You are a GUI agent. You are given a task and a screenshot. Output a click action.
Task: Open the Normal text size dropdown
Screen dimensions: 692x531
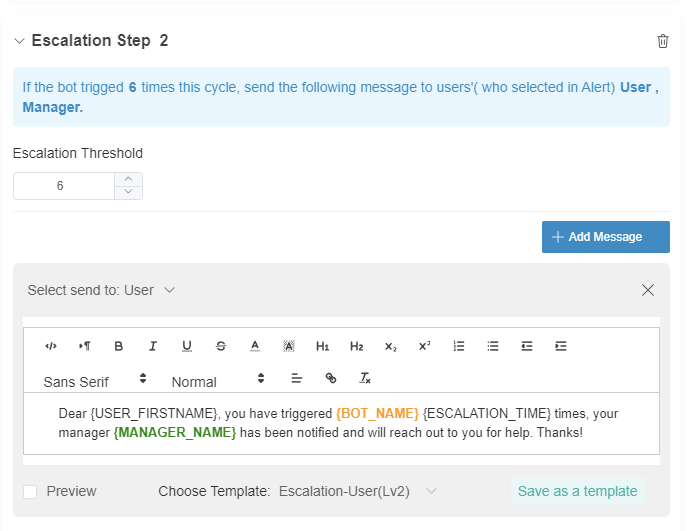[218, 380]
